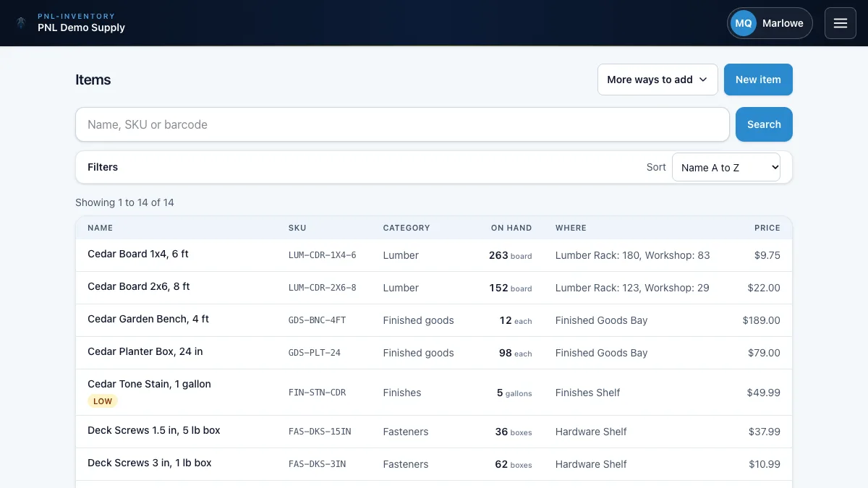Click the $22.00 price cell
Image resolution: width=868 pixels, height=488 pixels.
click(764, 288)
